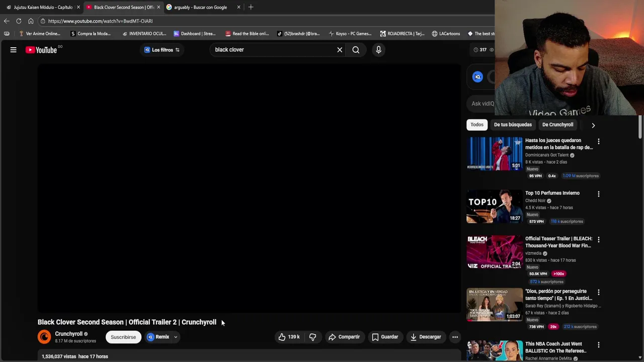Dislike the video with thumbs-down

point(312,337)
